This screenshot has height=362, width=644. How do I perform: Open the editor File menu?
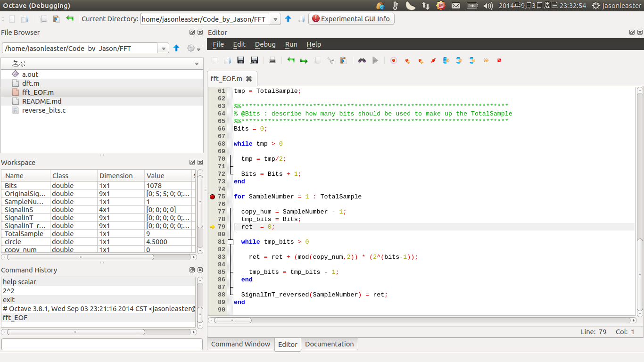point(218,44)
